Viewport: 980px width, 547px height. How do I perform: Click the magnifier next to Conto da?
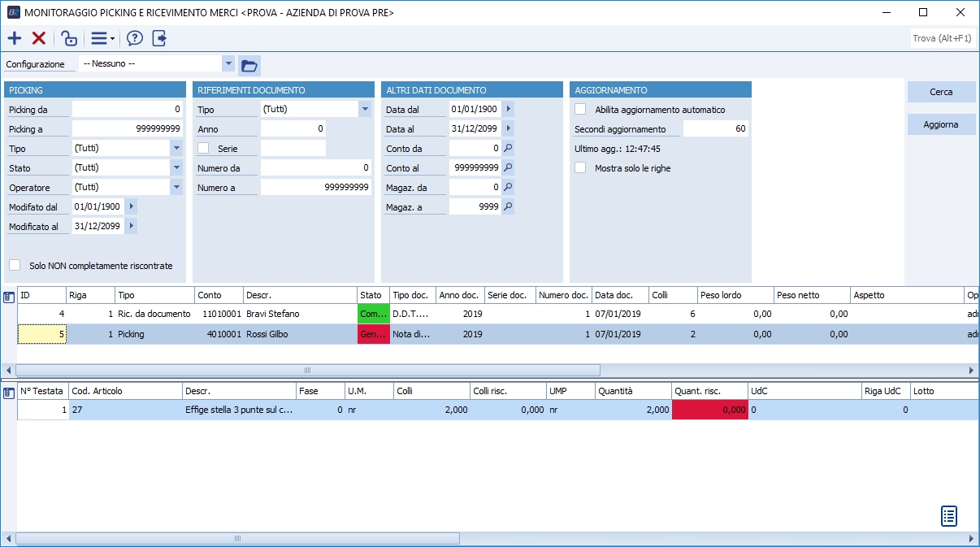coord(508,148)
